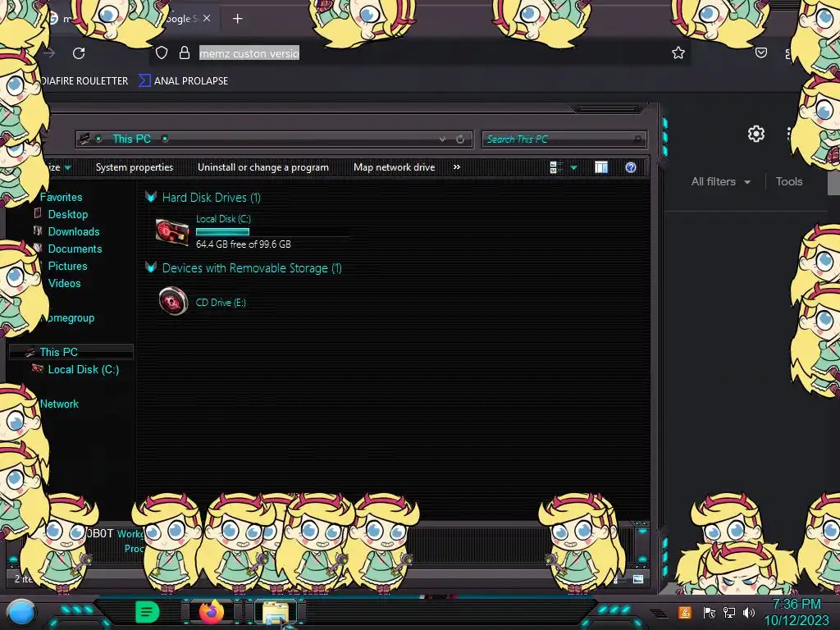
Task: Open Java tray icon
Action: (x=684, y=612)
